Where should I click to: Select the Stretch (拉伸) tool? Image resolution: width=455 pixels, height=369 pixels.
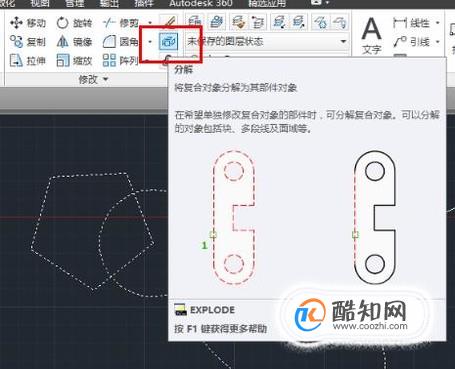28,61
